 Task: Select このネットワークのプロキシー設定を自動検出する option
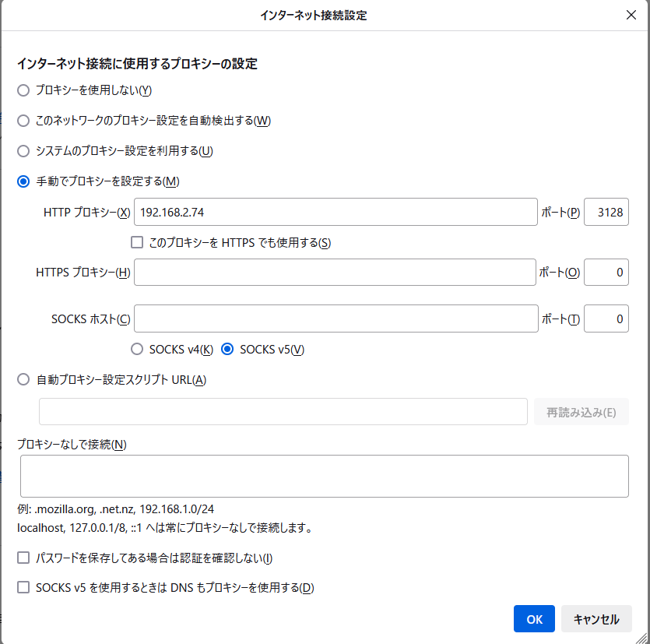click(23, 121)
